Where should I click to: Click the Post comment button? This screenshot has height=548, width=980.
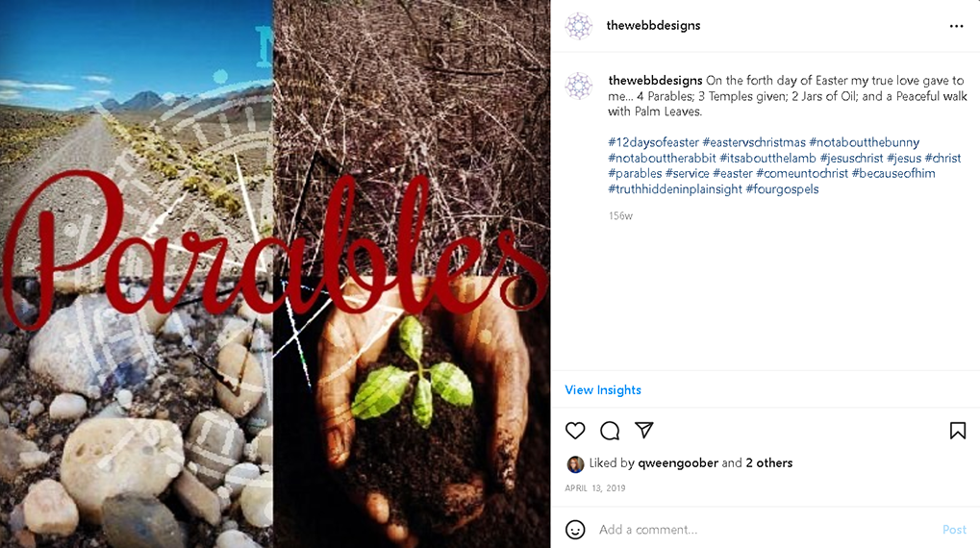tap(954, 530)
